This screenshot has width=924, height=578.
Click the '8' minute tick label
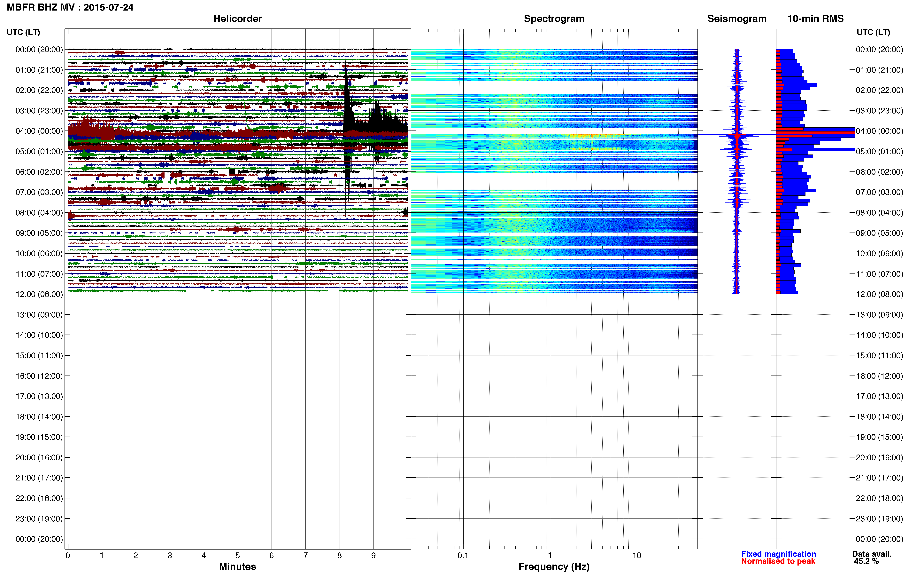[x=339, y=555]
